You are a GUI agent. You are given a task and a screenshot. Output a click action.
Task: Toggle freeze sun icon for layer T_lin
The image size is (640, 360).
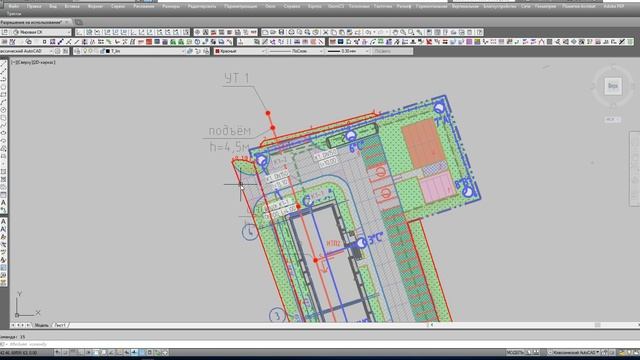coord(91,51)
